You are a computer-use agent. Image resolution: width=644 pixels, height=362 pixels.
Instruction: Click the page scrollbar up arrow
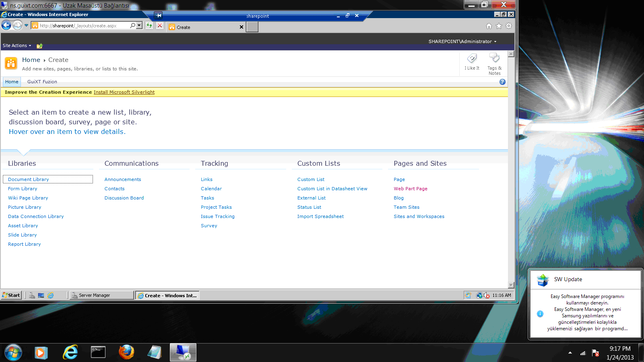tap(511, 54)
